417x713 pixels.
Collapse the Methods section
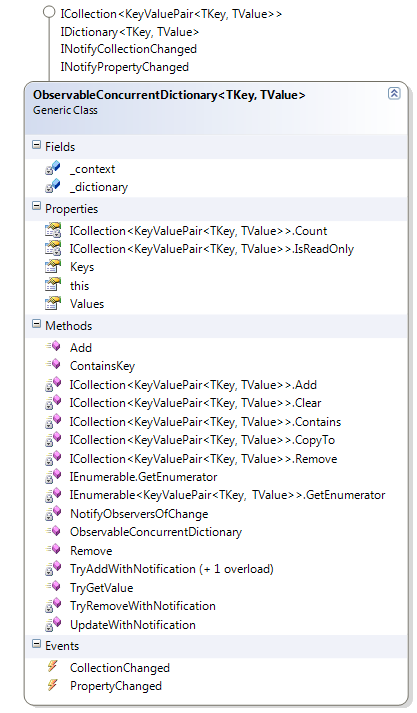point(36,324)
